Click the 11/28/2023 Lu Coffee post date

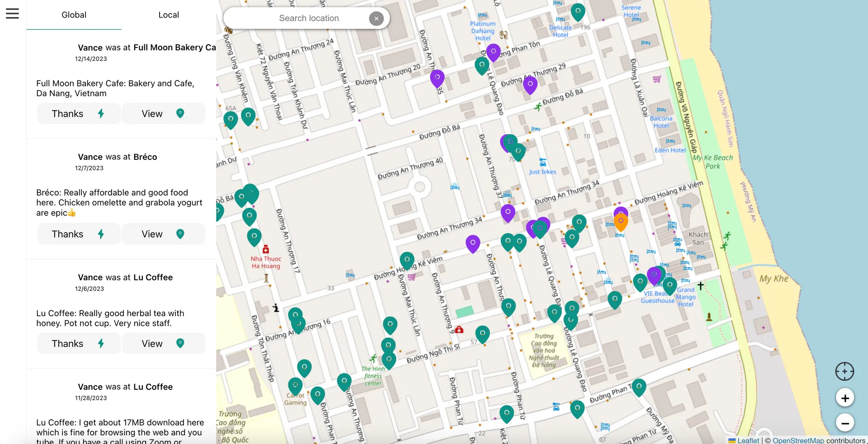tap(91, 398)
